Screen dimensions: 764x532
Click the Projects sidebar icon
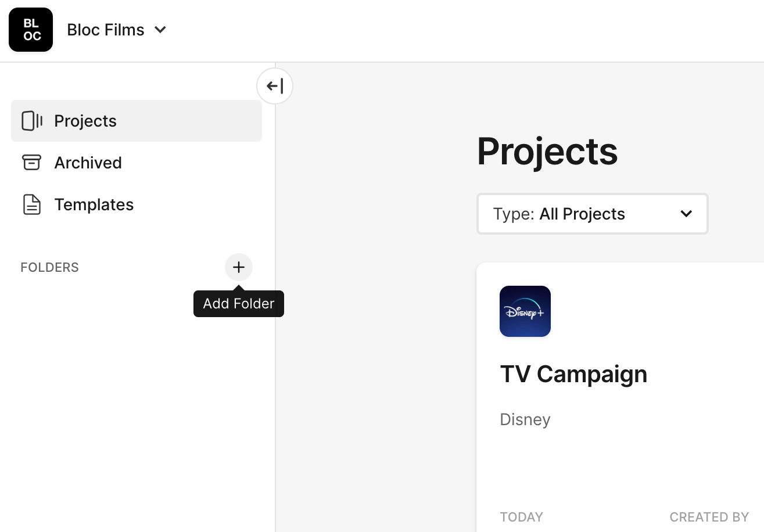pyautogui.click(x=32, y=121)
